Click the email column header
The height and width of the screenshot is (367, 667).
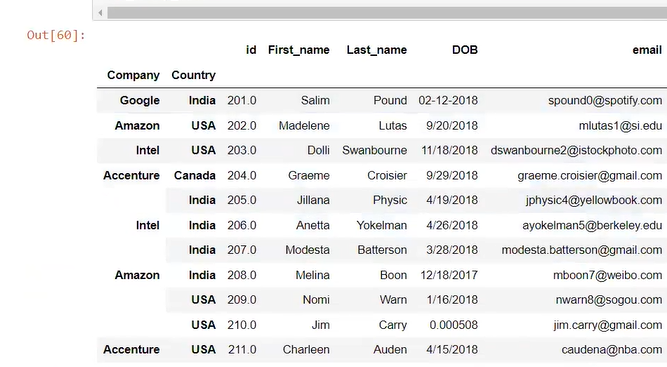647,50
